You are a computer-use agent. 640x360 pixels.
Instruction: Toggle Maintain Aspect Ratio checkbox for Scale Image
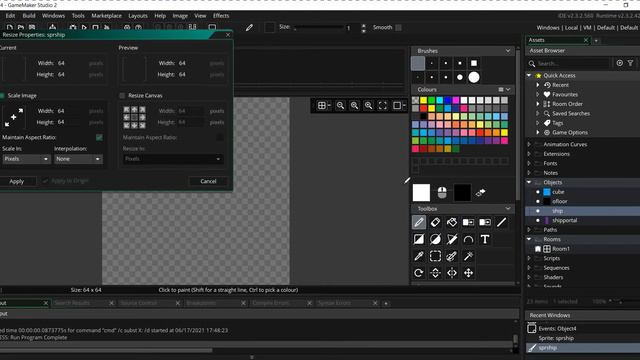pos(99,138)
